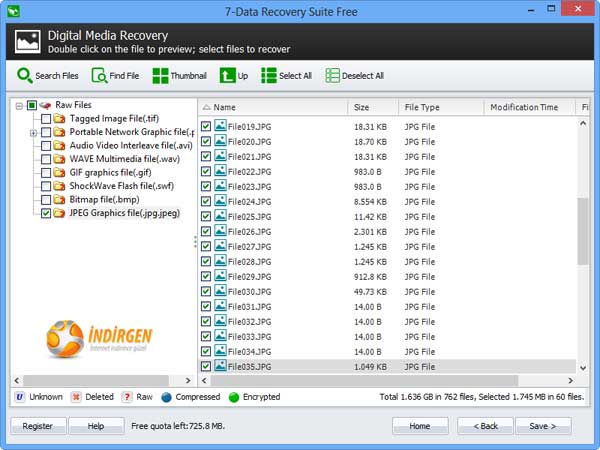The width and height of the screenshot is (600, 450).
Task: Uncheck the File035.JPG checkbox
Action: point(206,366)
